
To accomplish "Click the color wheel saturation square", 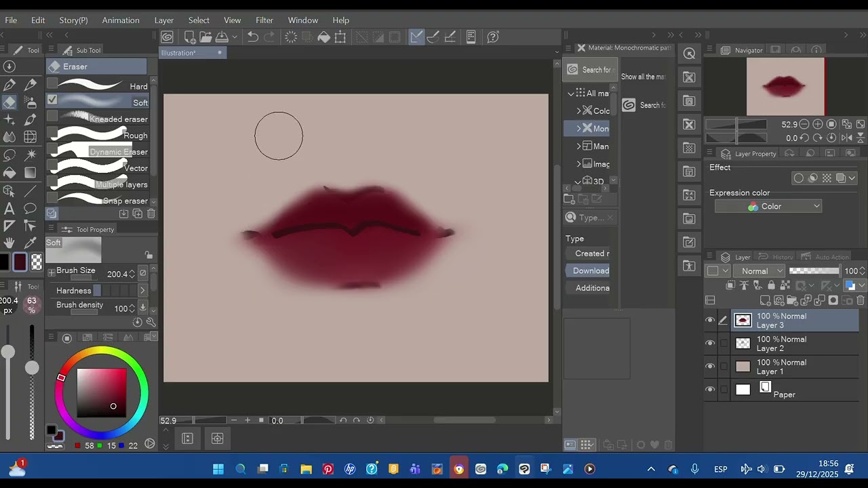I will 101,392.
